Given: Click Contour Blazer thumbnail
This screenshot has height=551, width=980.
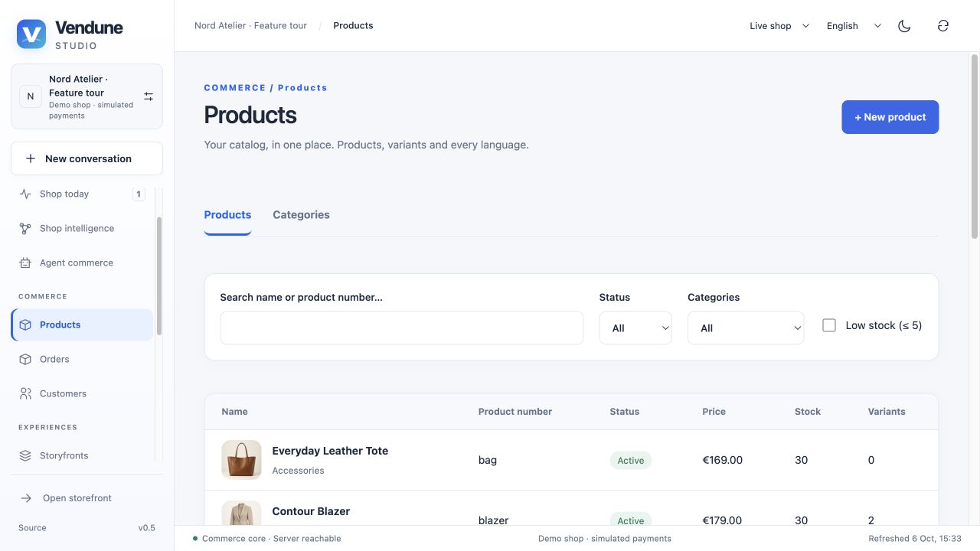Looking at the screenshot, I should click(x=241, y=513).
